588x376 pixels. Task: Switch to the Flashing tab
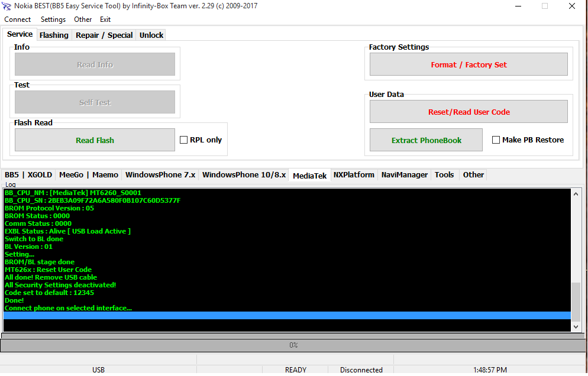(x=54, y=35)
